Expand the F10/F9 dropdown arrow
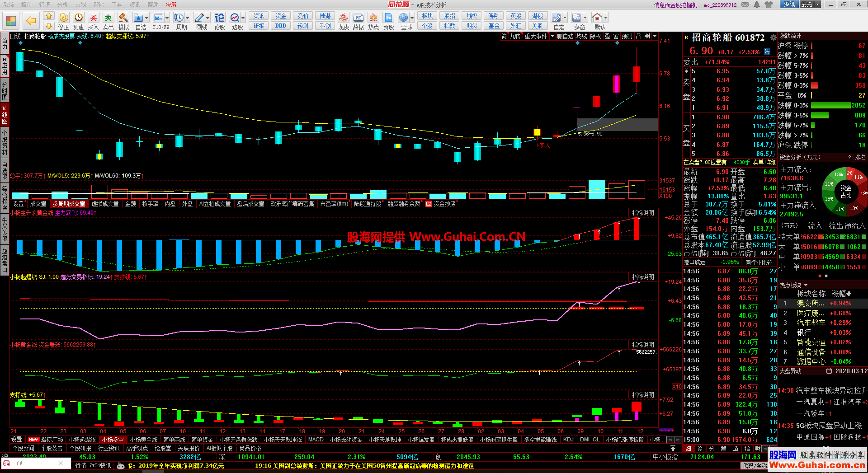 tap(167, 18)
